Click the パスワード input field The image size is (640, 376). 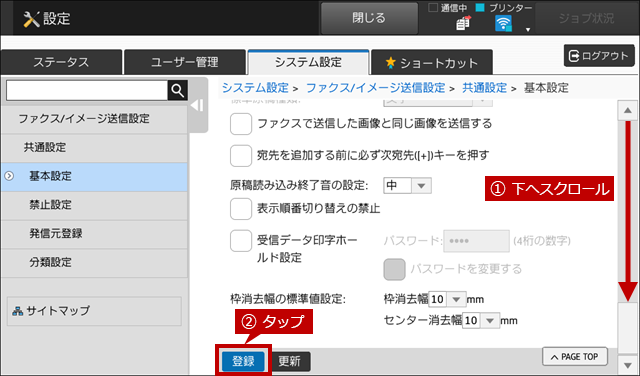tap(476, 241)
